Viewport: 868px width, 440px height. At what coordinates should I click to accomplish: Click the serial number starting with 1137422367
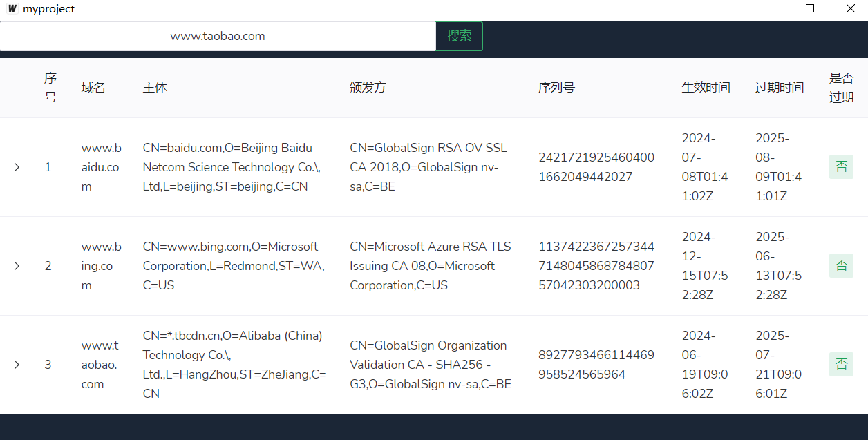point(596,266)
